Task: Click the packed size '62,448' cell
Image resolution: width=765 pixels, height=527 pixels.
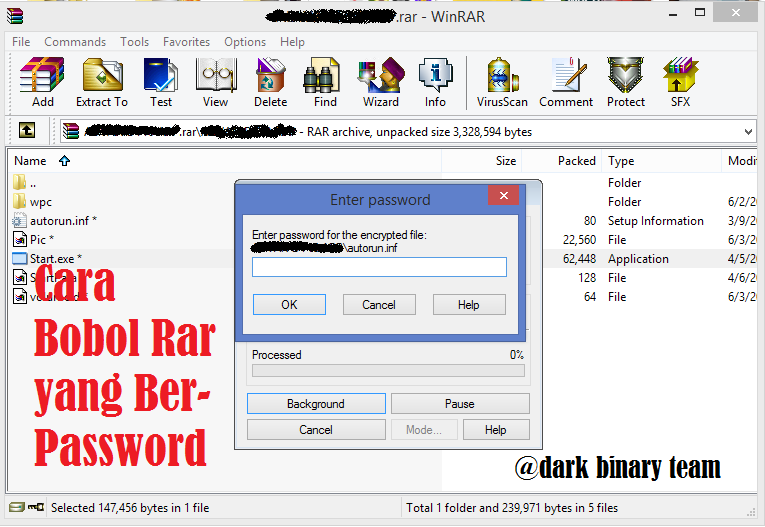Action: (579, 259)
